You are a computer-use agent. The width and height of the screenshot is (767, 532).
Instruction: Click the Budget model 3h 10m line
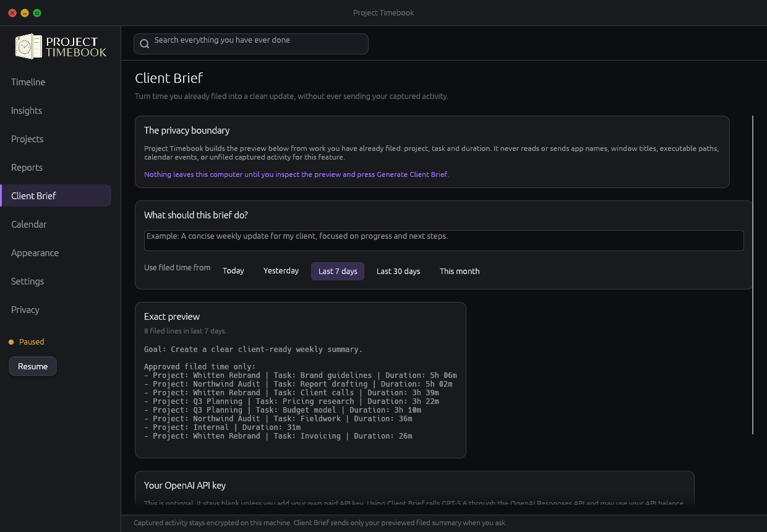pyautogui.click(x=283, y=410)
